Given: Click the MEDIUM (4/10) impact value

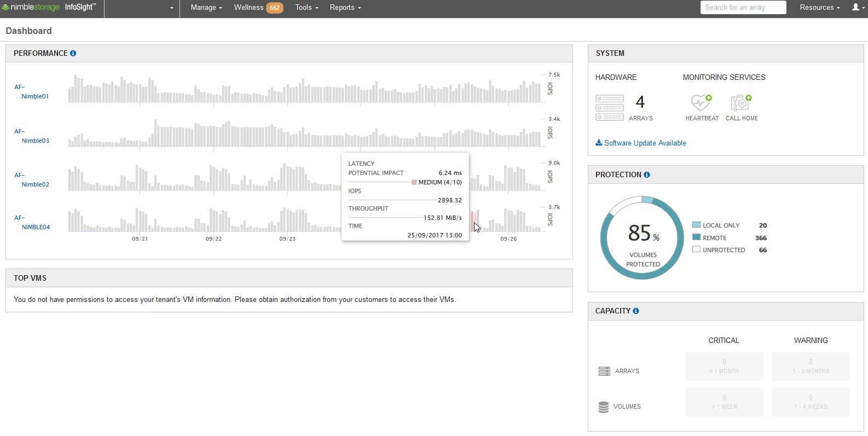Looking at the screenshot, I should 440,182.
